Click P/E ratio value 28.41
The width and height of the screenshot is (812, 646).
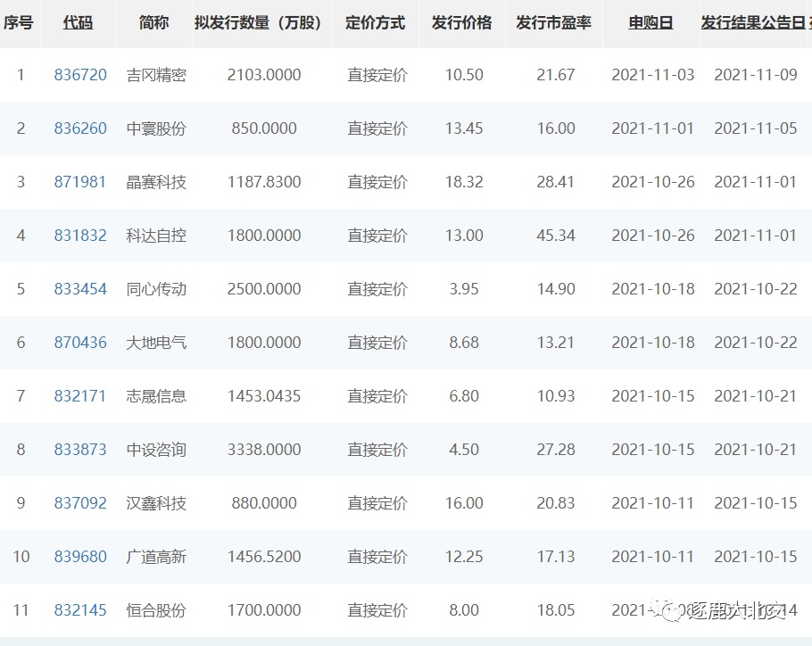tap(556, 182)
